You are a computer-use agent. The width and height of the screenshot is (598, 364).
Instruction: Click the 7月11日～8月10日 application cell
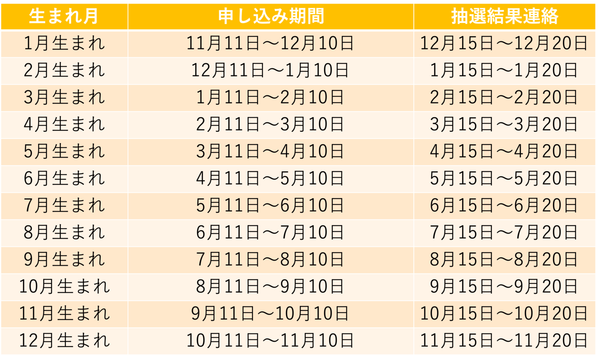tap(271, 260)
